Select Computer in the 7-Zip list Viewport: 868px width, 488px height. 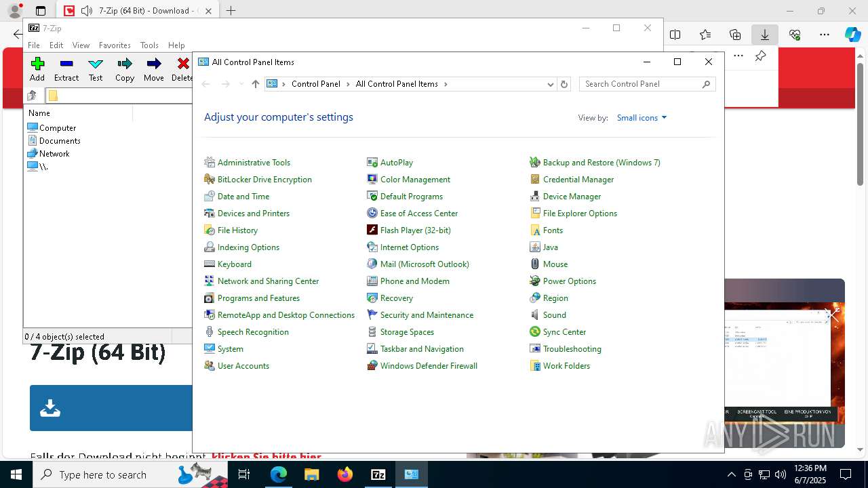tap(52, 127)
